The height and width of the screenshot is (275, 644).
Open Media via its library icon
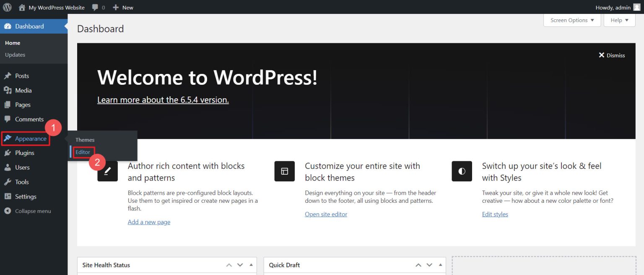point(8,90)
